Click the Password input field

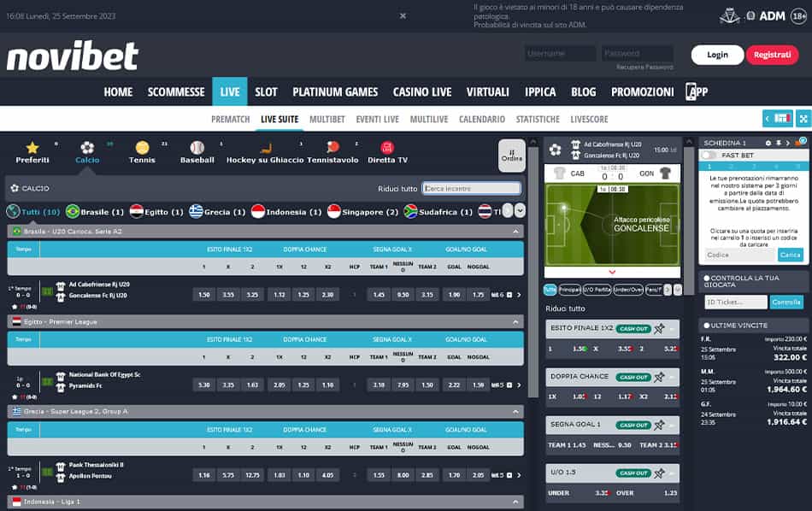638,53
